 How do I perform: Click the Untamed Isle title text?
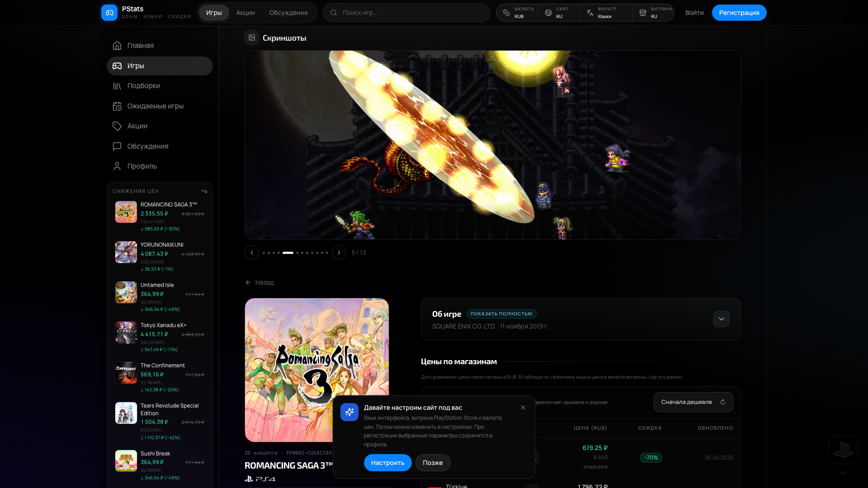[157, 285]
